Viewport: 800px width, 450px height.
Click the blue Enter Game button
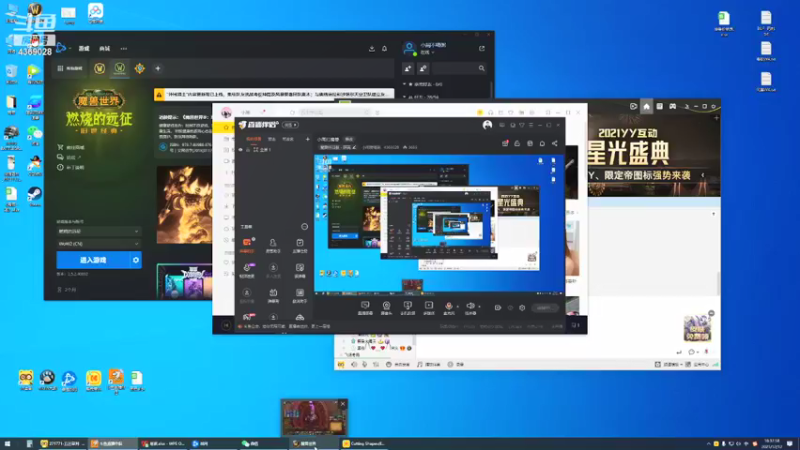[x=93, y=260]
